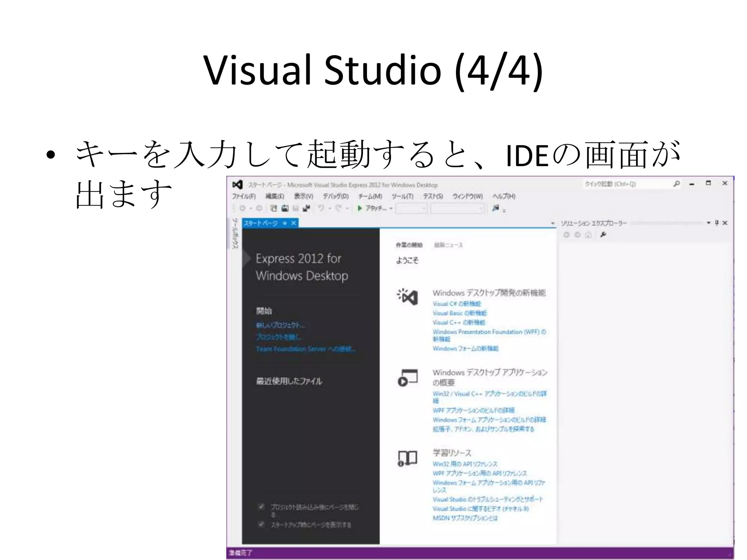Click Solution Explorer home icon
This screenshot has width=747, height=560.
[x=588, y=235]
